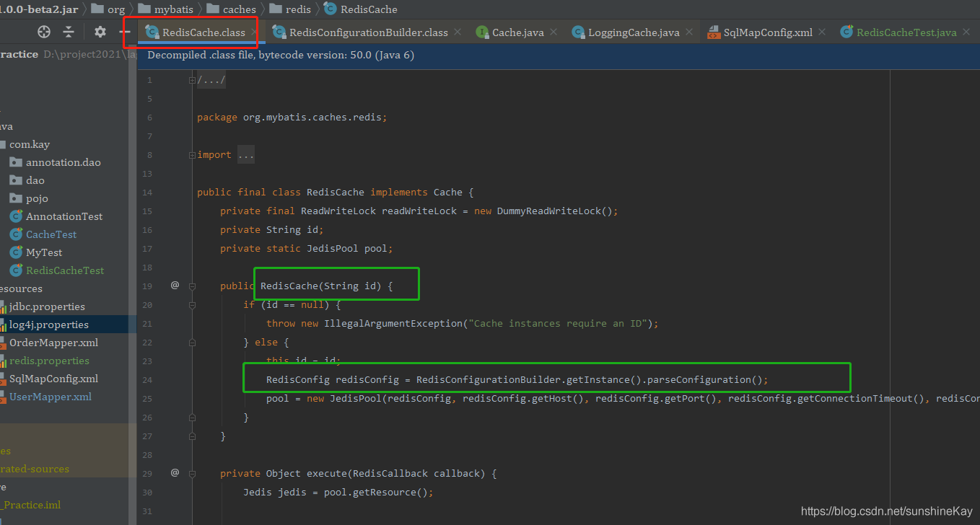
Task: Click the fold marker at line 22
Action: coord(192,343)
